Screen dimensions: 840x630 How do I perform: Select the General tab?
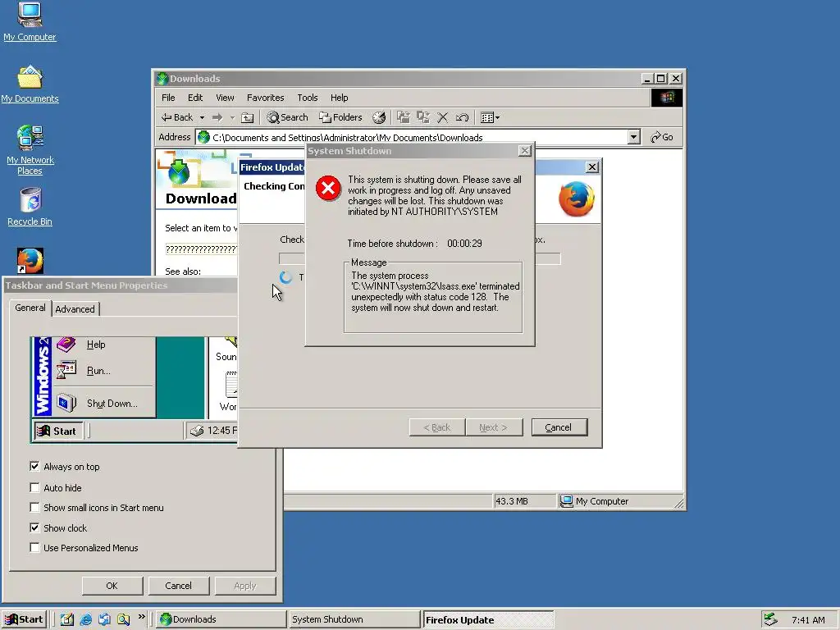pos(30,308)
